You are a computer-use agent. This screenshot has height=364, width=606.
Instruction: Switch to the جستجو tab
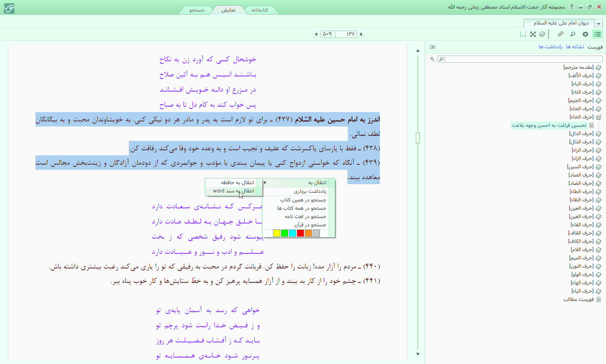click(197, 10)
